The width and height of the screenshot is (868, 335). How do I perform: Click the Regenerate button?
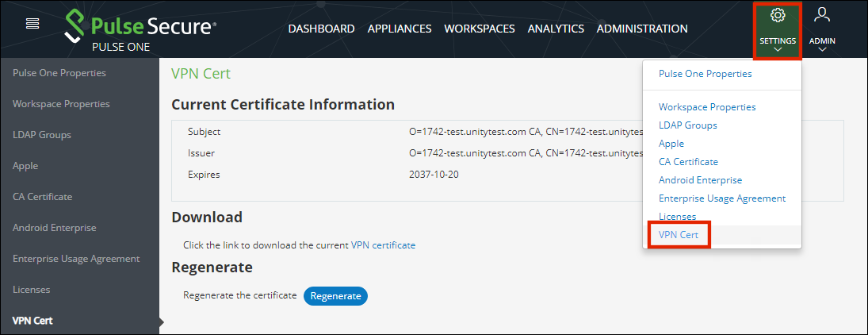[x=335, y=296]
